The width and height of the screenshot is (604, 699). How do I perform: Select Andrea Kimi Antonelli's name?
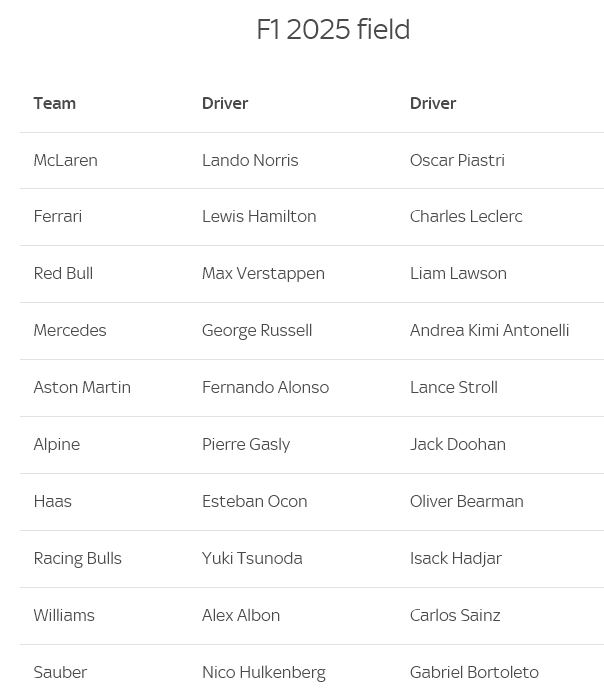[489, 330]
